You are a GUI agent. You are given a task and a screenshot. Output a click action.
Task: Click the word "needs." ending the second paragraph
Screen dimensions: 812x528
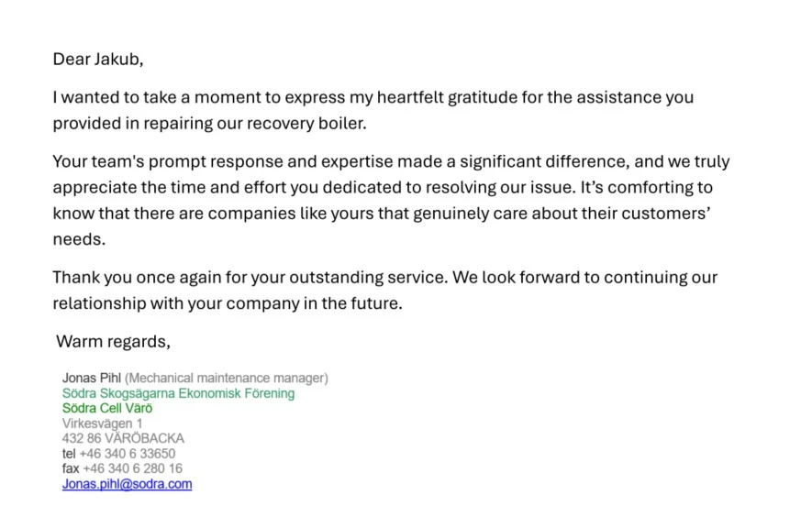pos(79,239)
